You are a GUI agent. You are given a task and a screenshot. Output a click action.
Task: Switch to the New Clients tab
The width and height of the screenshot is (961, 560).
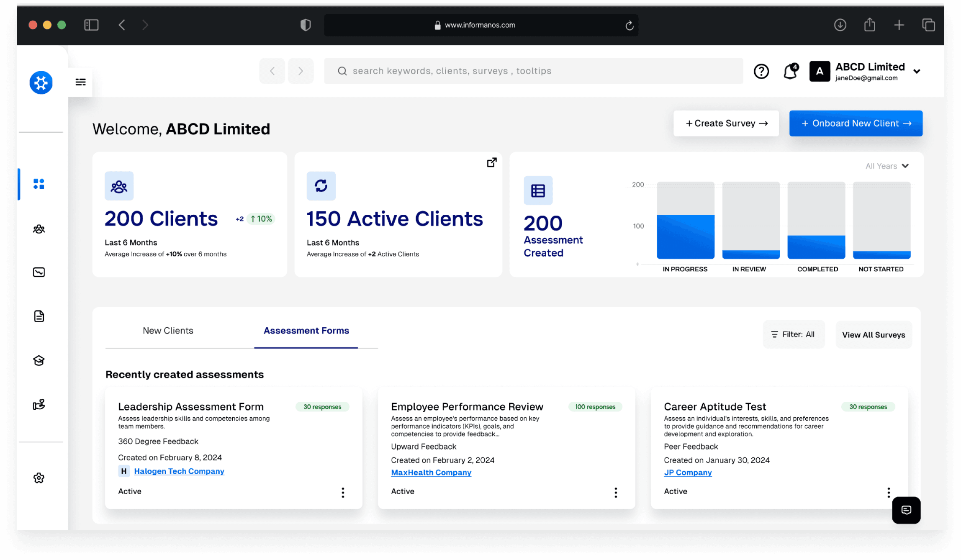click(x=168, y=331)
